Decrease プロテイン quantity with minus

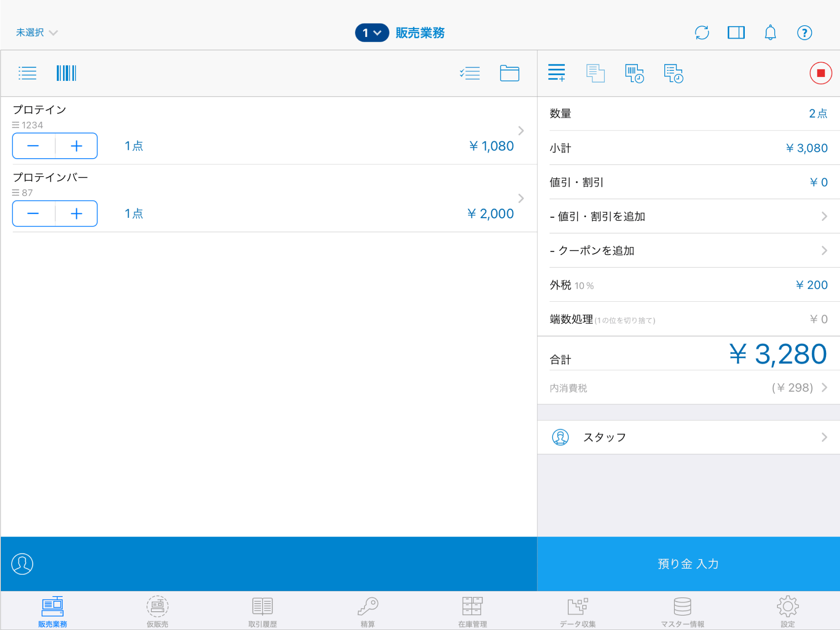pos(33,146)
